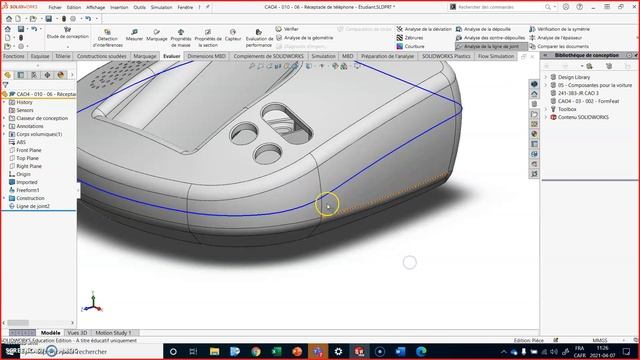
Task: Run Evaluation de performance
Action: tap(259, 38)
